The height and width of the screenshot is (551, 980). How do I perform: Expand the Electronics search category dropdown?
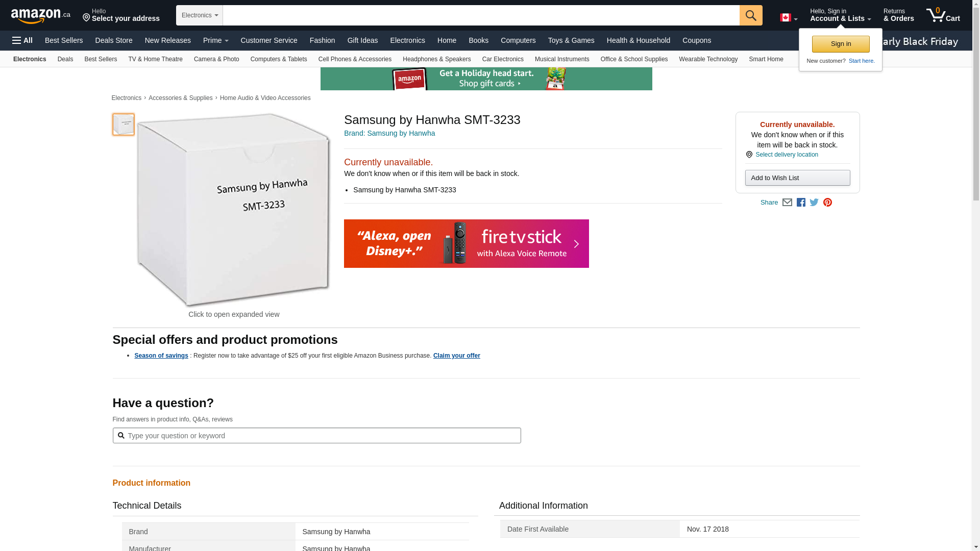(x=200, y=15)
